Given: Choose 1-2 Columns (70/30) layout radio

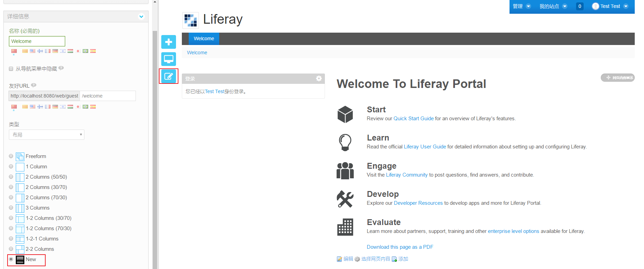Looking at the screenshot, I should pos(11,228).
